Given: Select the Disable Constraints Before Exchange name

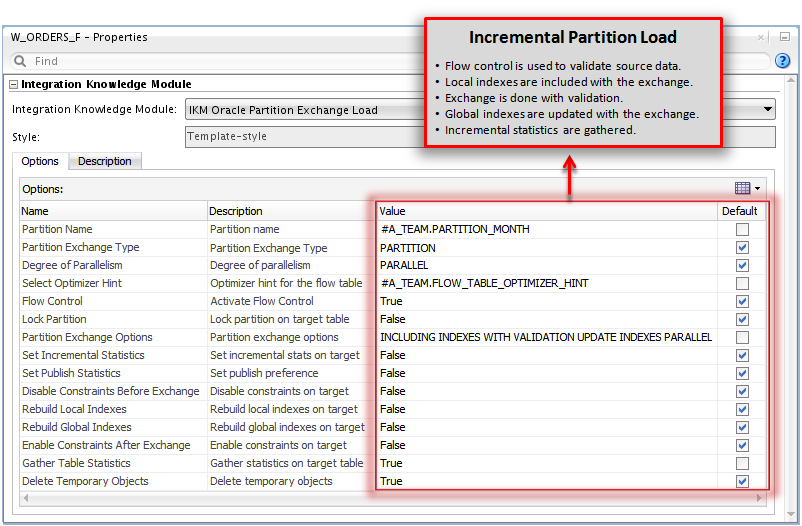Looking at the screenshot, I should tap(113, 391).
